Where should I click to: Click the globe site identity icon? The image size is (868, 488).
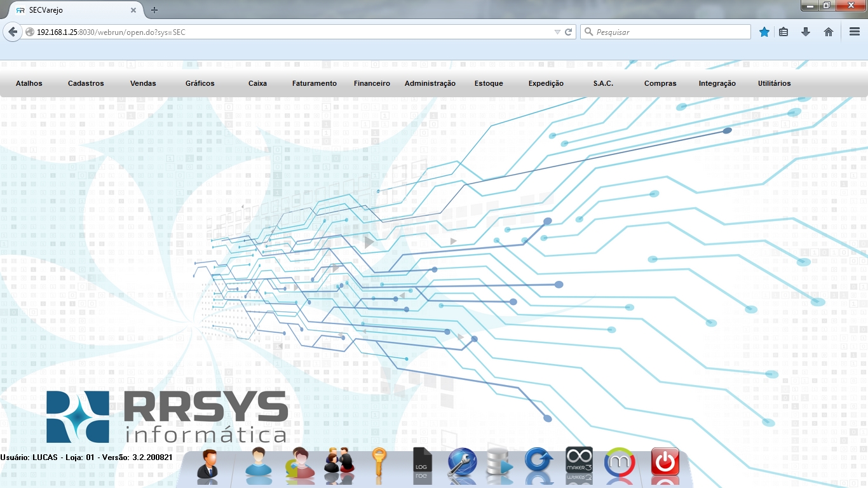[30, 32]
